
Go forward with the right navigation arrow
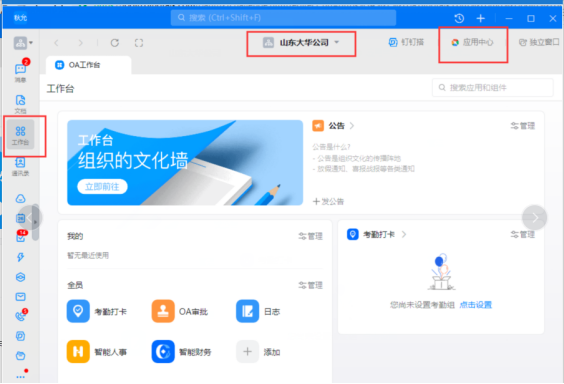tap(80, 43)
